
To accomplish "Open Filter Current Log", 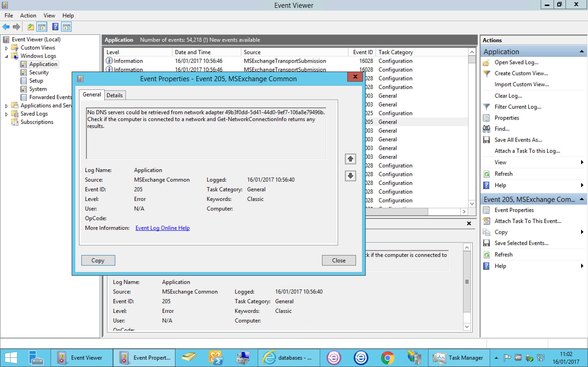I will [x=518, y=107].
